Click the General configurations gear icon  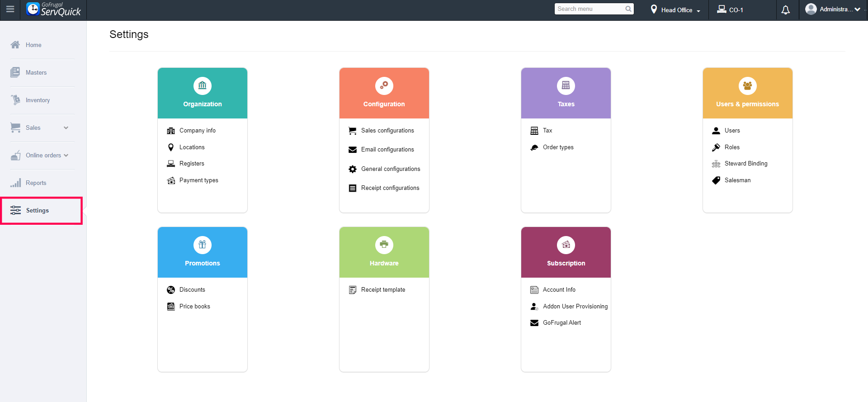pos(353,169)
